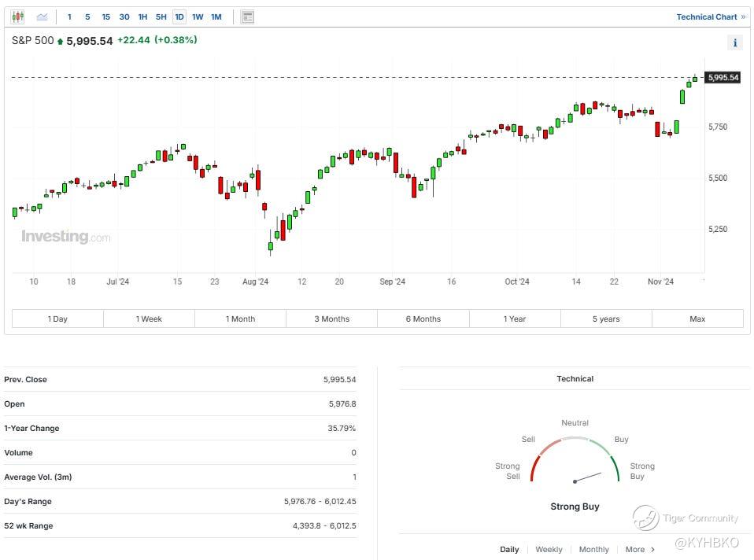The image size is (754, 560).
Task: Switch to the Monthly technical tab
Action: 593,550
